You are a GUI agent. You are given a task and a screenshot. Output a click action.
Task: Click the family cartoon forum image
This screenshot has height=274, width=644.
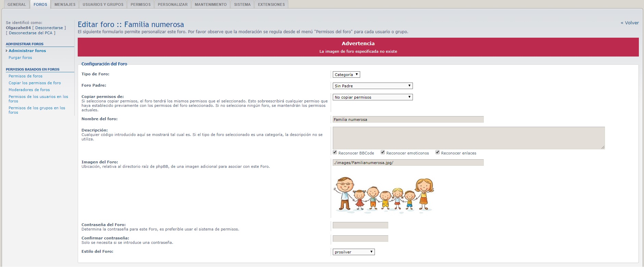coord(383,194)
